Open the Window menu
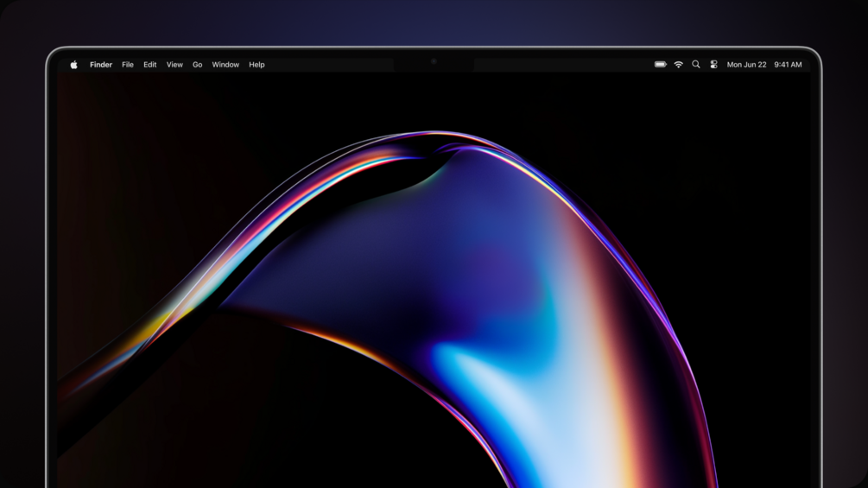 pyautogui.click(x=225, y=65)
